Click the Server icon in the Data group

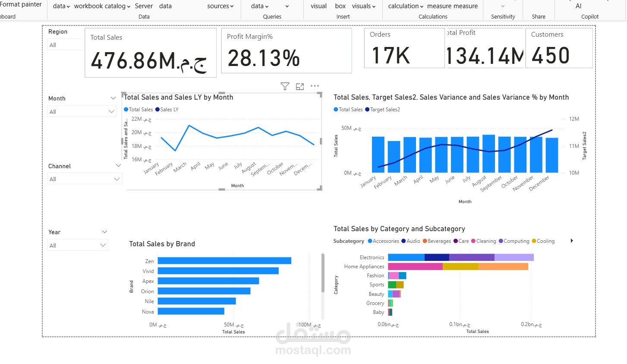pos(144,6)
